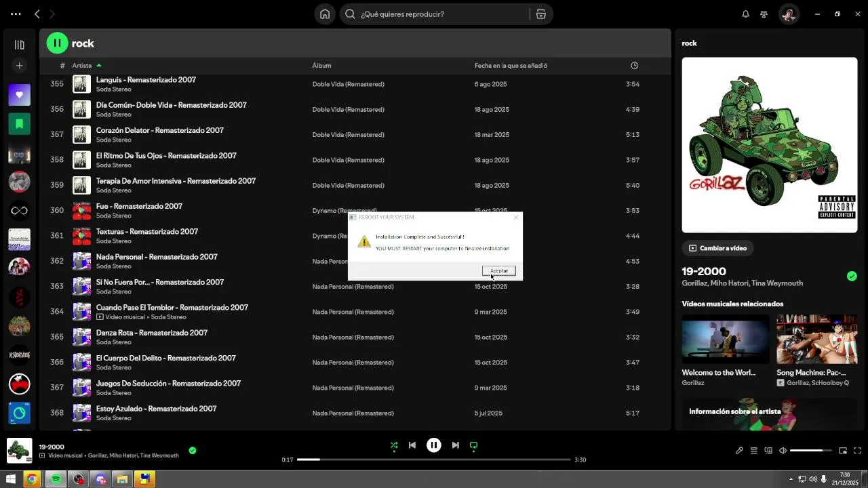This screenshot has width=868, height=488.
Task: Sort by Fecha en la que se añadió
Action: [x=511, y=66]
